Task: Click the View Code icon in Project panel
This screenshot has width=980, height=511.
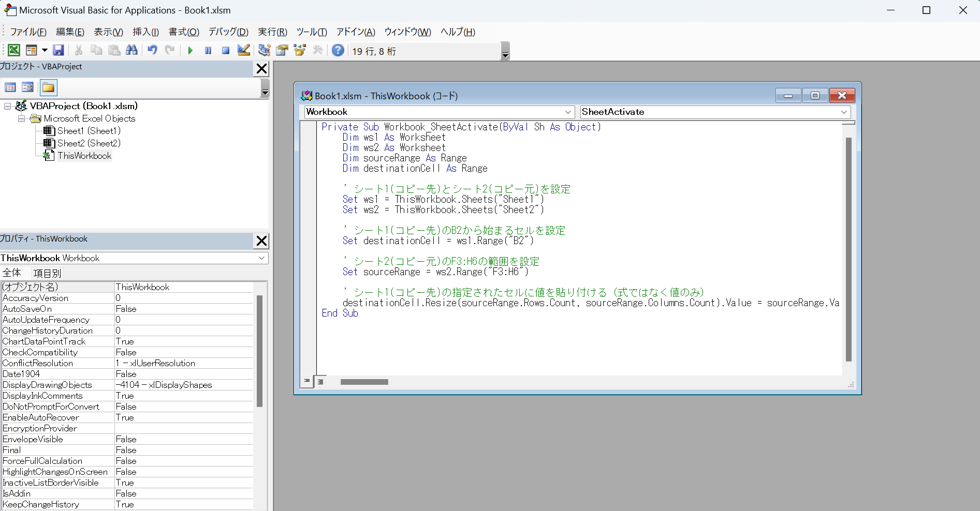Action: coord(10,87)
